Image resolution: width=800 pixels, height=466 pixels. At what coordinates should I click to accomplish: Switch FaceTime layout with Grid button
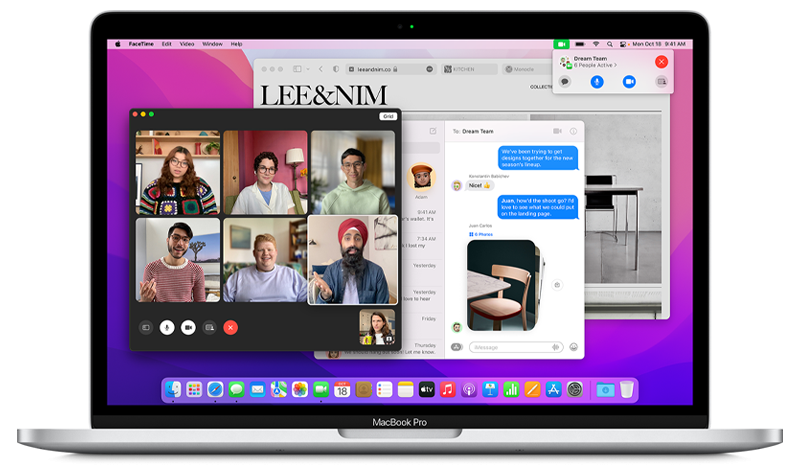(388, 116)
